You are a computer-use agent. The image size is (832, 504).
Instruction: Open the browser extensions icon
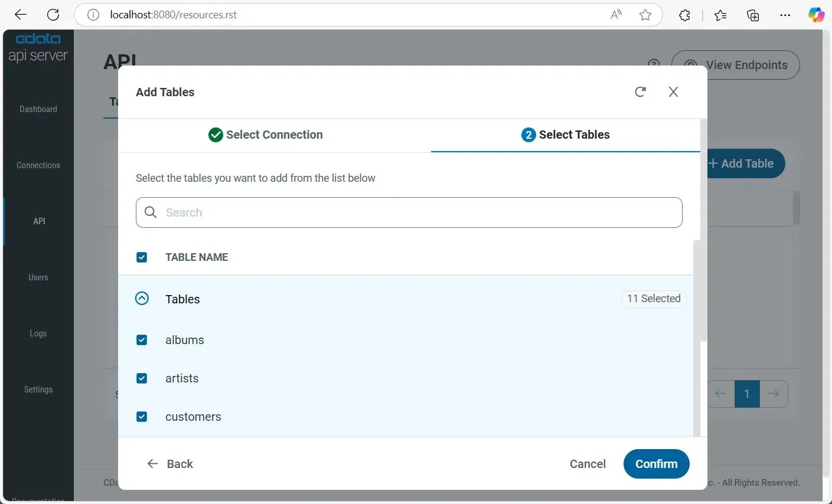[684, 15]
